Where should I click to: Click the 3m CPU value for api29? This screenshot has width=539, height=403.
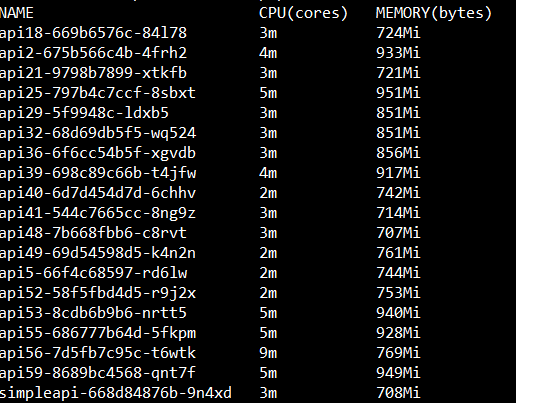(268, 113)
